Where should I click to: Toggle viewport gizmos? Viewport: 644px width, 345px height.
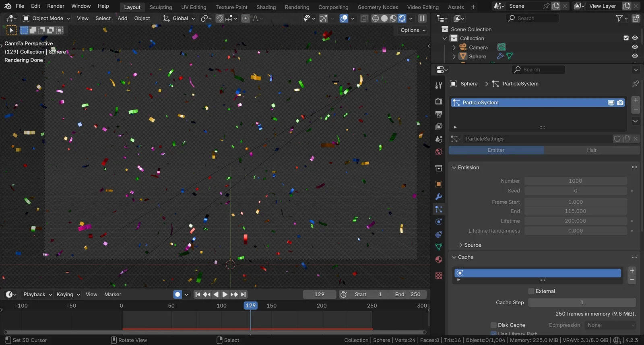click(x=323, y=18)
